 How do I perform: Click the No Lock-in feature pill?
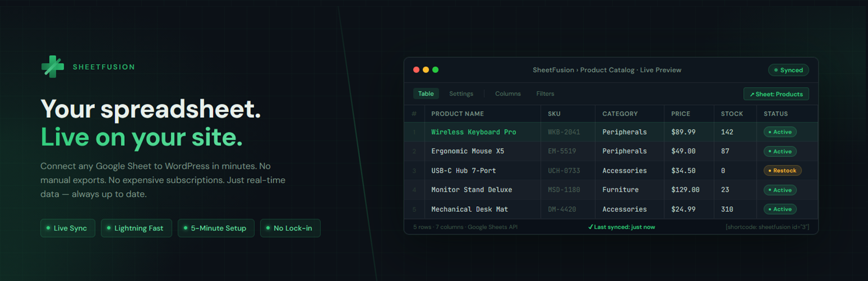pyautogui.click(x=290, y=228)
